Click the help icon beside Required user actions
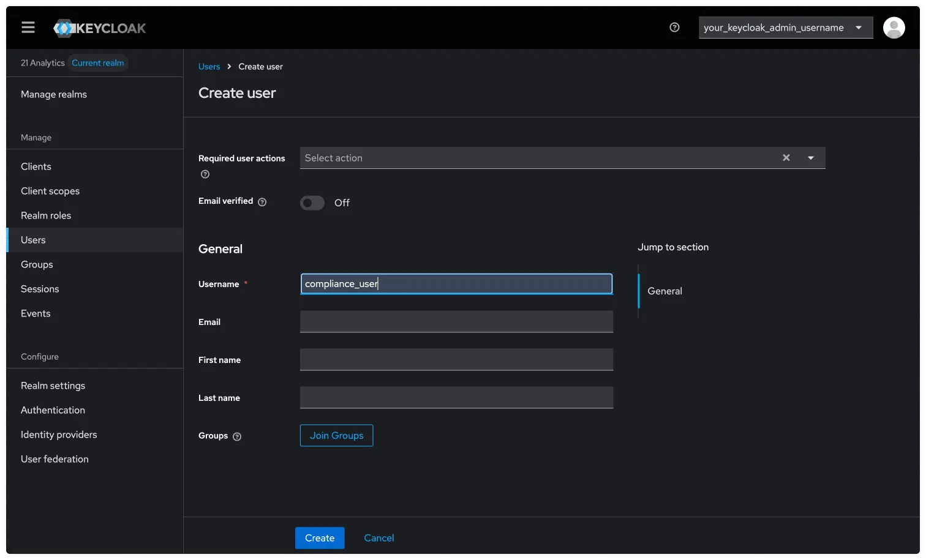Screen dimensions: 926x560 click(x=205, y=174)
